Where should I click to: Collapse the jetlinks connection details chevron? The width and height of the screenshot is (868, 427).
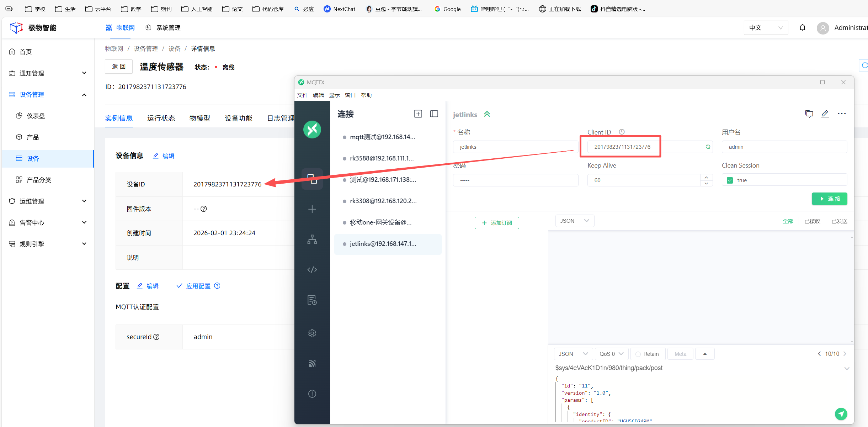tap(487, 114)
